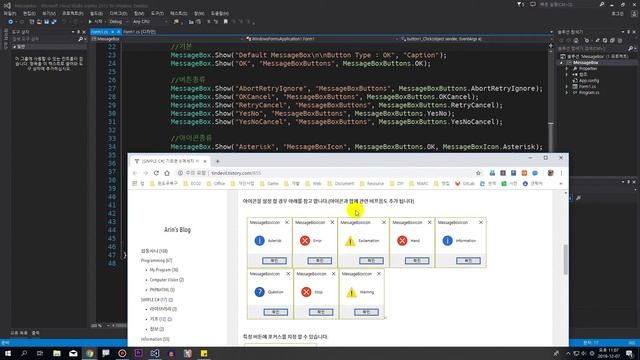This screenshot has height=360, width=640.
Task: Click the taskbar search icon
Action: pyautogui.click(x=24, y=353)
